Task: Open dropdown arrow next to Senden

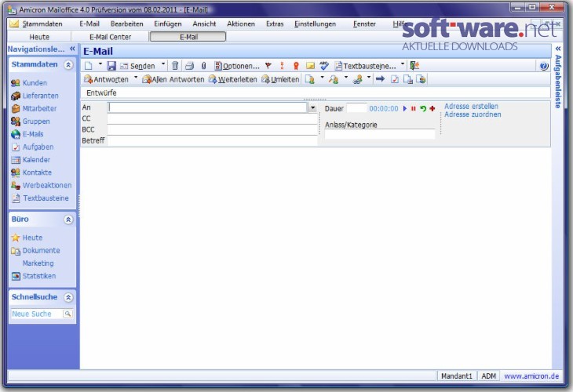Action: (163, 64)
